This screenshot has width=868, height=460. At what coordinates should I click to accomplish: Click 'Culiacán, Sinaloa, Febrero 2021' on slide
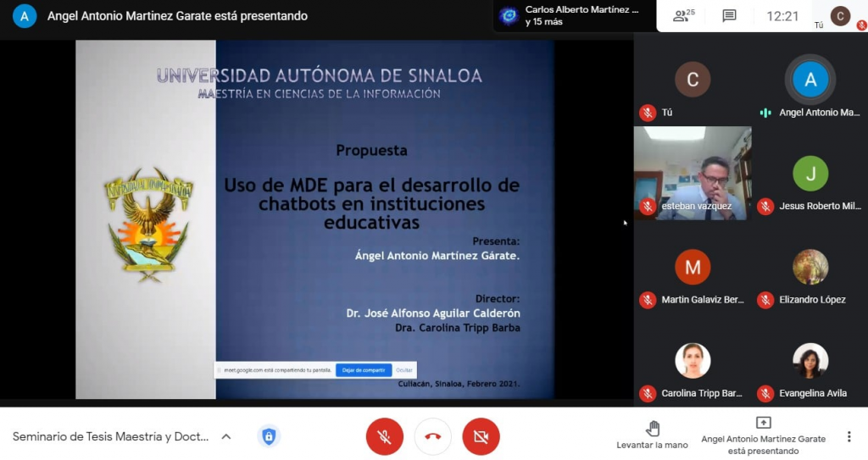[x=459, y=384]
